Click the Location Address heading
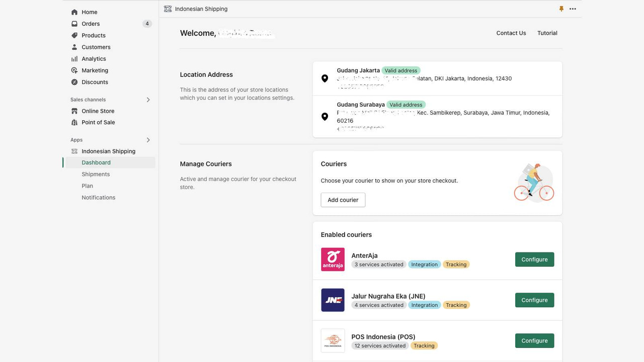The height and width of the screenshot is (362, 644). [x=206, y=74]
